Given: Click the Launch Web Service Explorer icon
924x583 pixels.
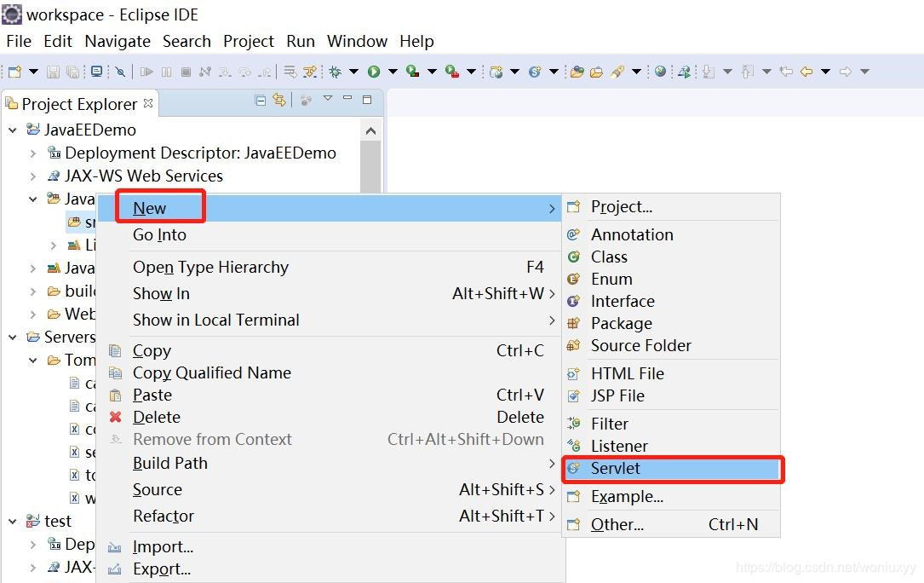Looking at the screenshot, I should pos(684,72).
